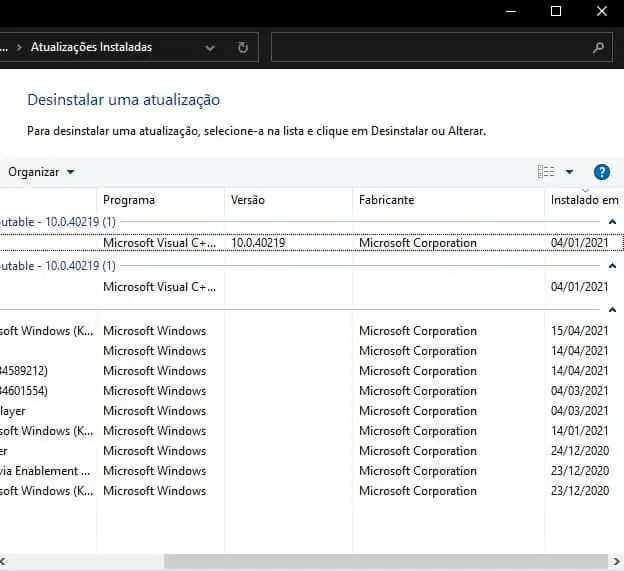The width and height of the screenshot is (624, 571).
Task: Sort by the Versão column header
Action: pyautogui.click(x=289, y=200)
